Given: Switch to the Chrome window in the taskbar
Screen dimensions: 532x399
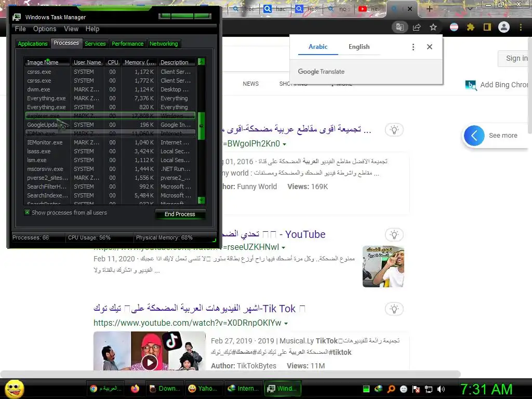Looking at the screenshot, I should 106,389.
